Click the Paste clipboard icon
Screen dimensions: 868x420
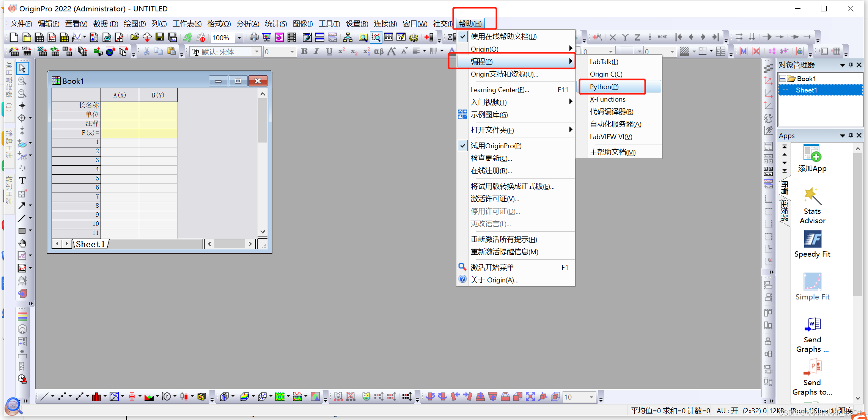coord(172,51)
